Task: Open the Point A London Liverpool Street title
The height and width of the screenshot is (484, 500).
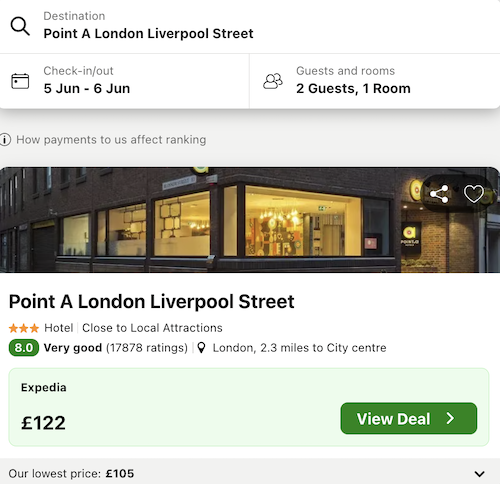Action: (152, 302)
